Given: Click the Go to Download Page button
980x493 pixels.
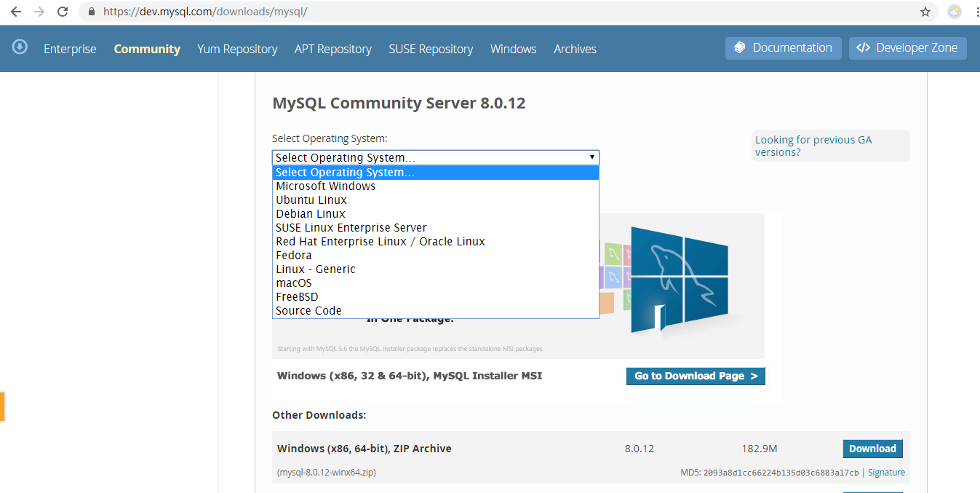Looking at the screenshot, I should (x=695, y=376).
